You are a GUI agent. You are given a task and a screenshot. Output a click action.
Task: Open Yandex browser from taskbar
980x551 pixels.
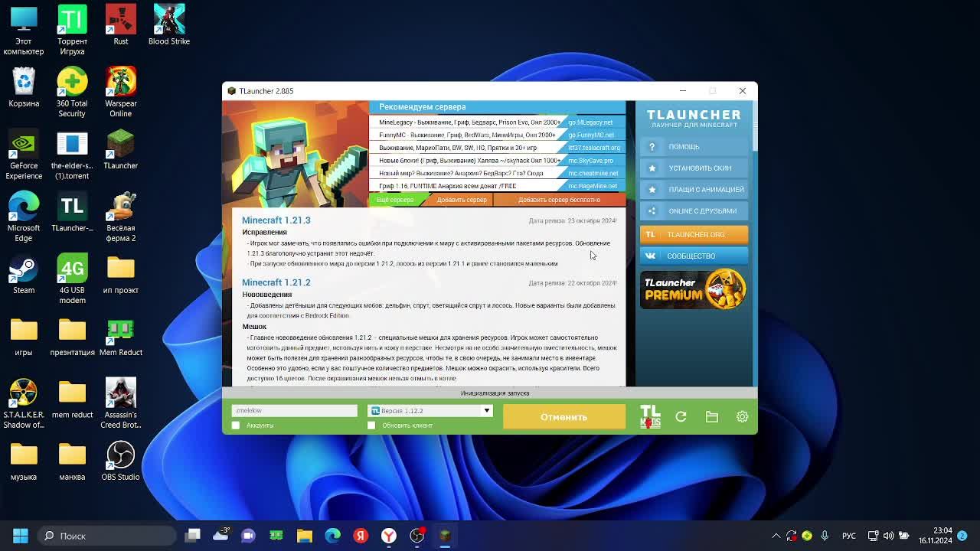(x=389, y=536)
